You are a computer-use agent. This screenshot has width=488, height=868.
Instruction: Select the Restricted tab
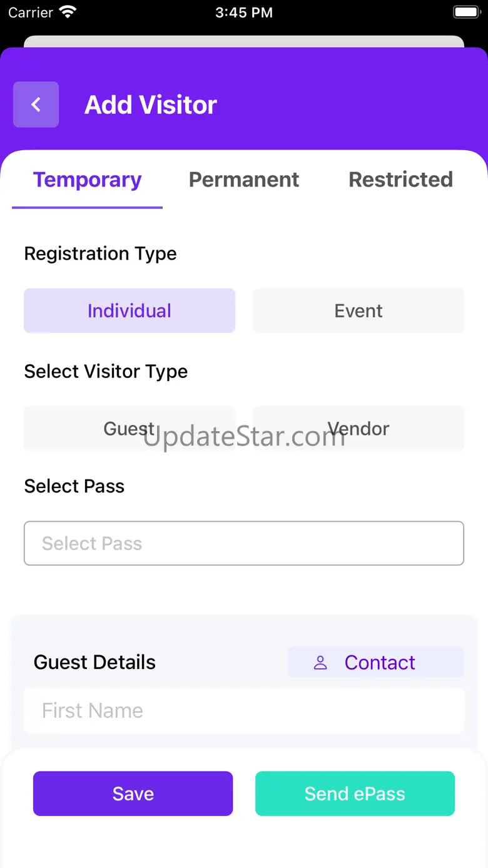coord(400,180)
